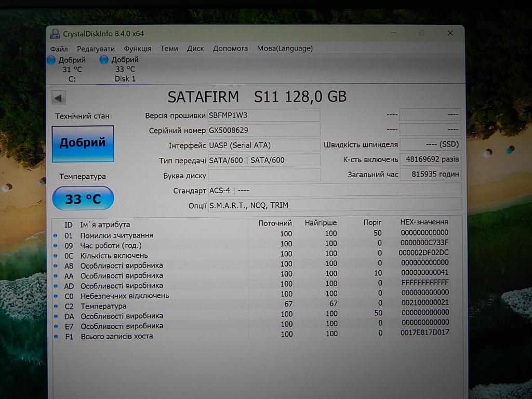Screen dimensions: 532x399
Task: Click the CrystalDiskInfo title bar icon
Action: point(55,34)
